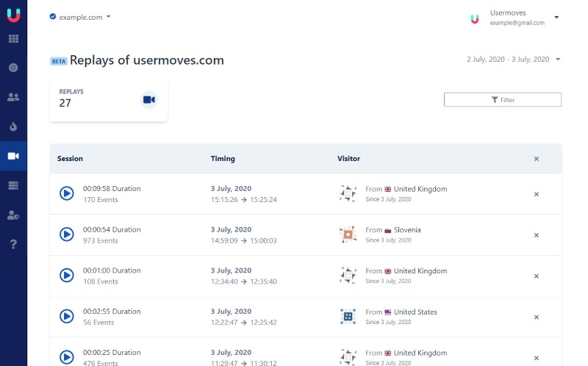Open the dashboard grid icon in sidebar
588x366 pixels.
pos(13,38)
